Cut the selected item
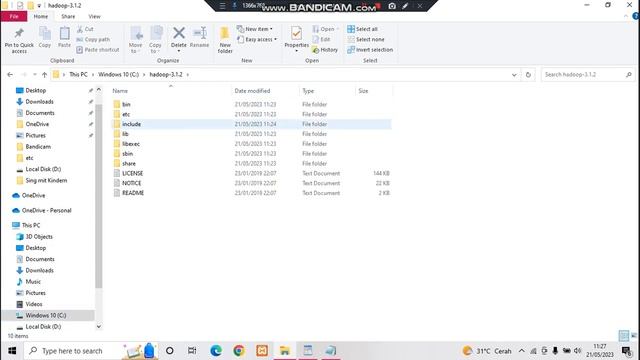 [x=85, y=29]
